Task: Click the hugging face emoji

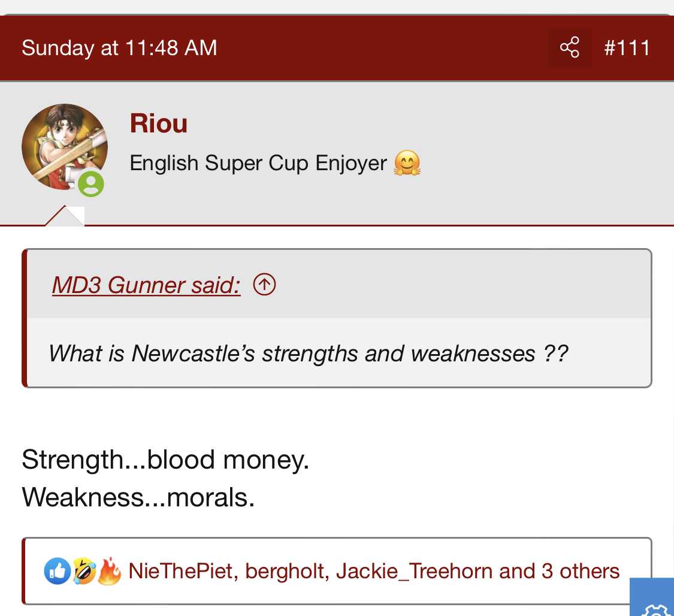Action: [x=407, y=163]
